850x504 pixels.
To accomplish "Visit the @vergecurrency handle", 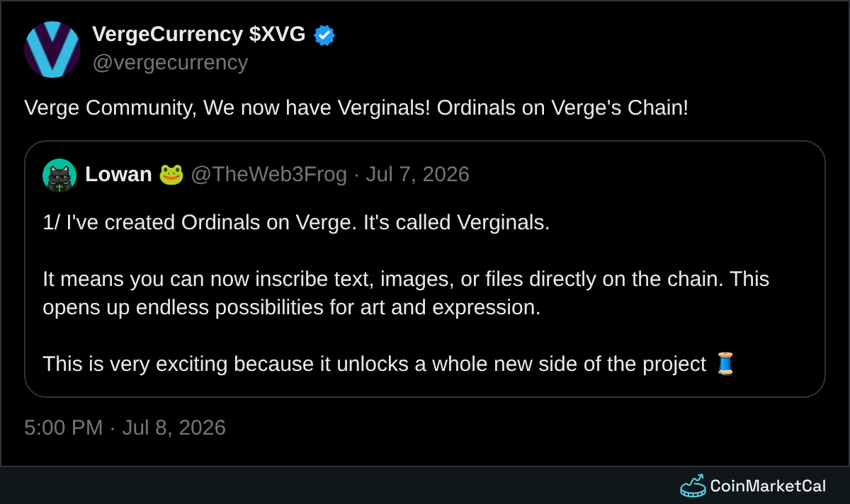I will point(170,62).
